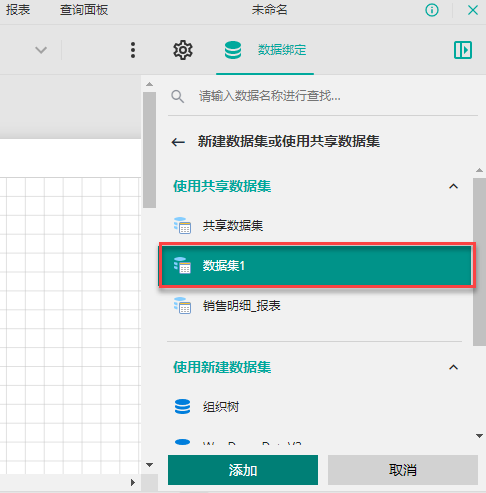Open the 数据绑定 tab

pos(265,50)
